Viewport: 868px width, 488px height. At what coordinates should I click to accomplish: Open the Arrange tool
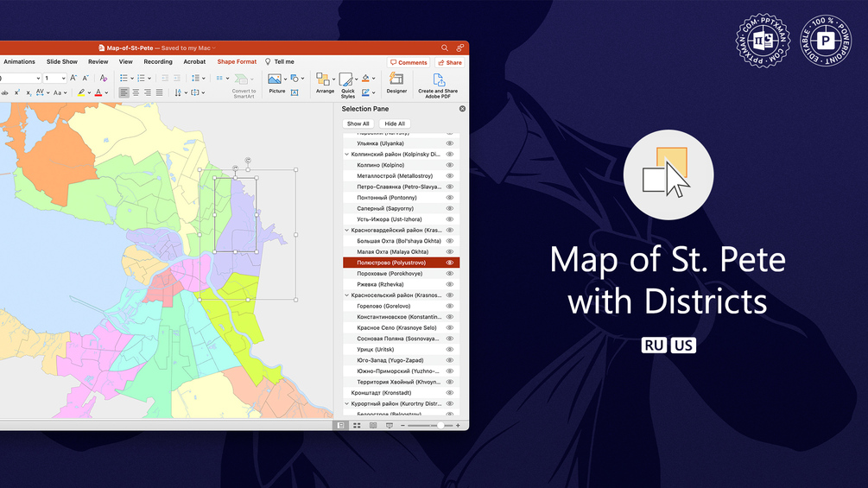[325, 83]
